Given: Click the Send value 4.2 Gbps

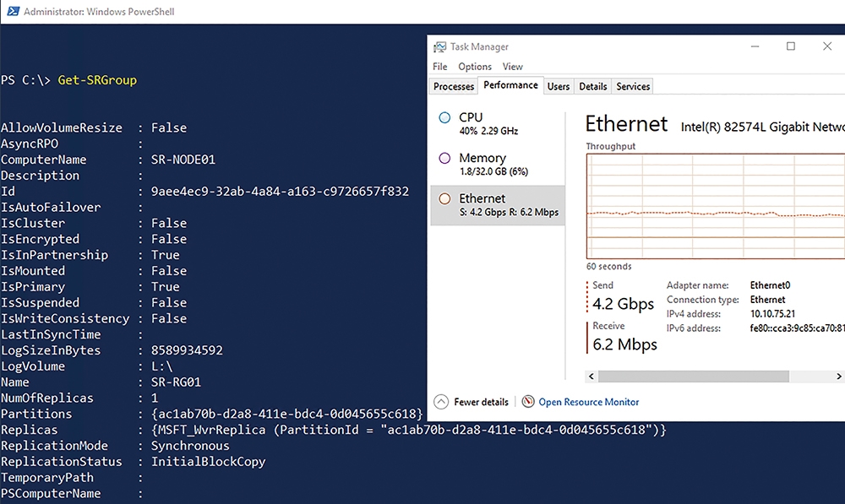Looking at the screenshot, I should coord(623,304).
